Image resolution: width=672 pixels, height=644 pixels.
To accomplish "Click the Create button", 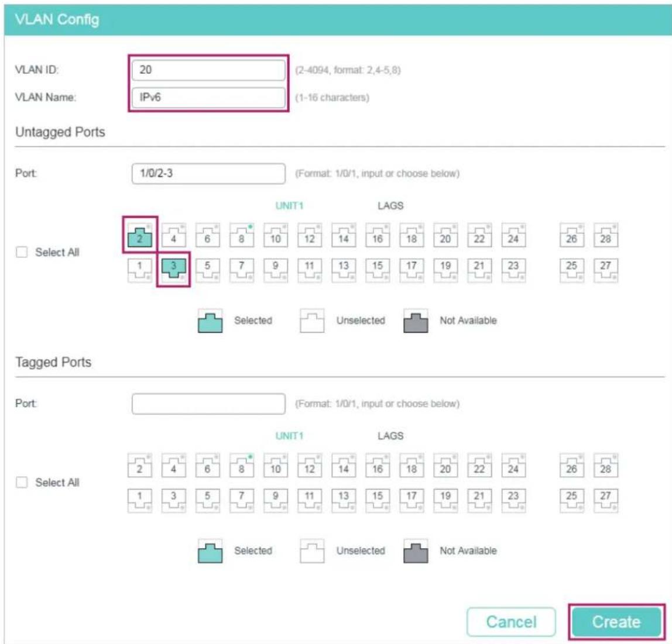I will tap(616, 622).
